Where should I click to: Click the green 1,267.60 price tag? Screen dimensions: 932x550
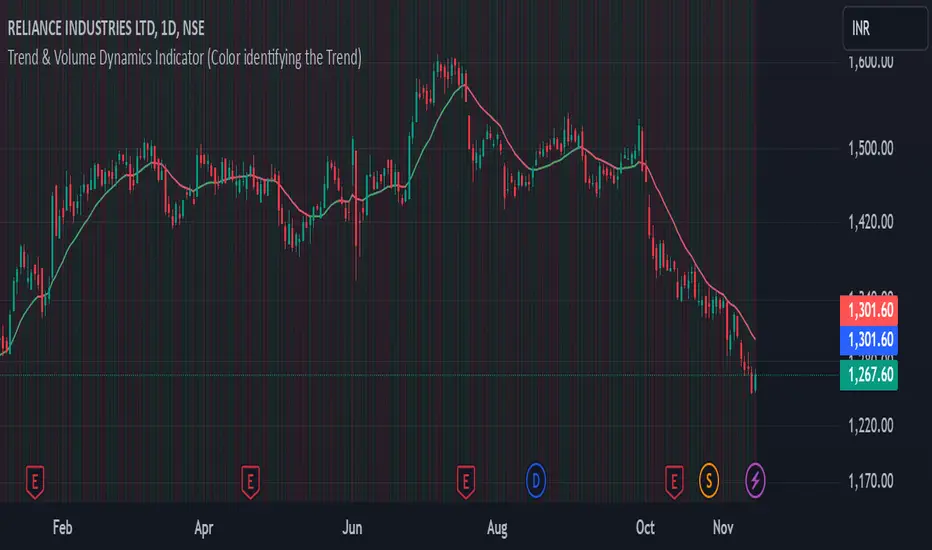pyautogui.click(x=868, y=375)
